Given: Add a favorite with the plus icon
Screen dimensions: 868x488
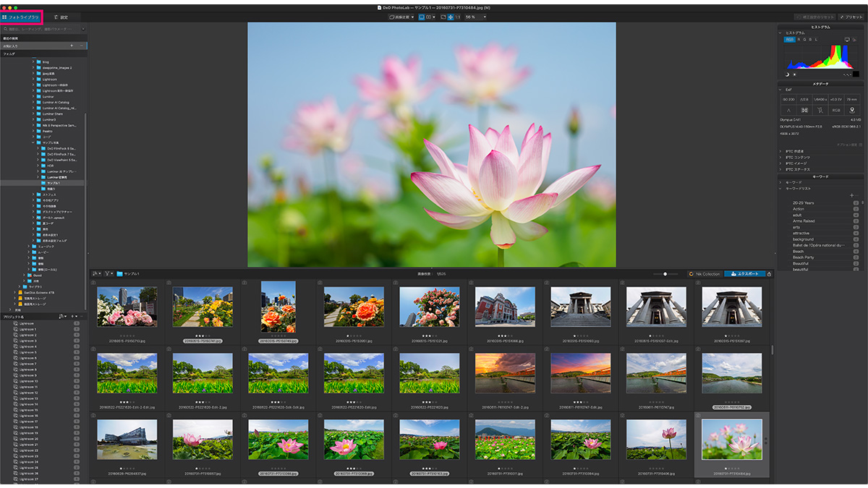Looking at the screenshot, I should point(71,46).
